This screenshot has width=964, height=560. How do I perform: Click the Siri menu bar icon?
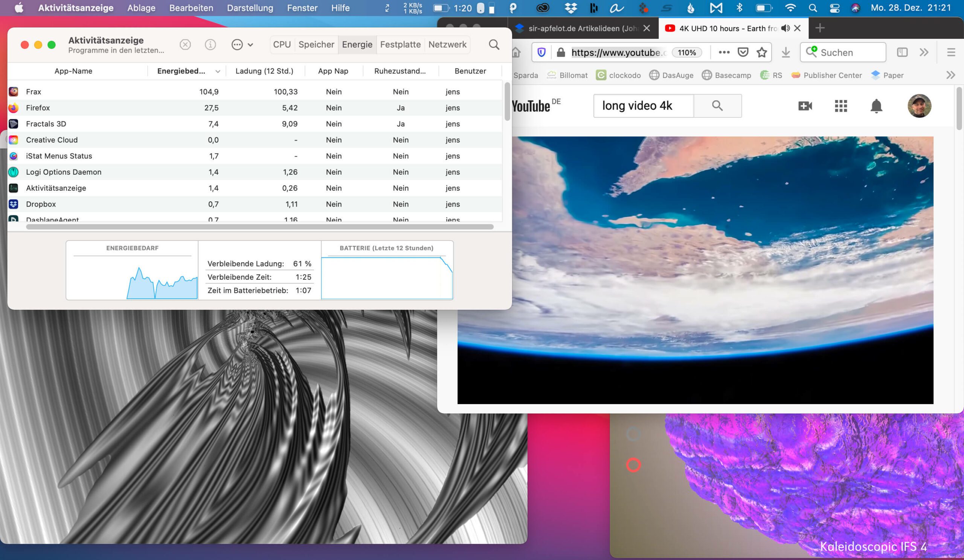tap(855, 8)
